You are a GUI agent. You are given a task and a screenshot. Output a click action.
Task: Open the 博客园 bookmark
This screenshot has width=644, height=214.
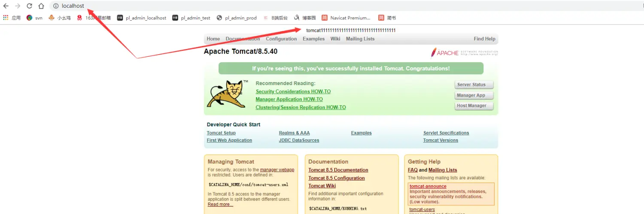(x=305, y=18)
